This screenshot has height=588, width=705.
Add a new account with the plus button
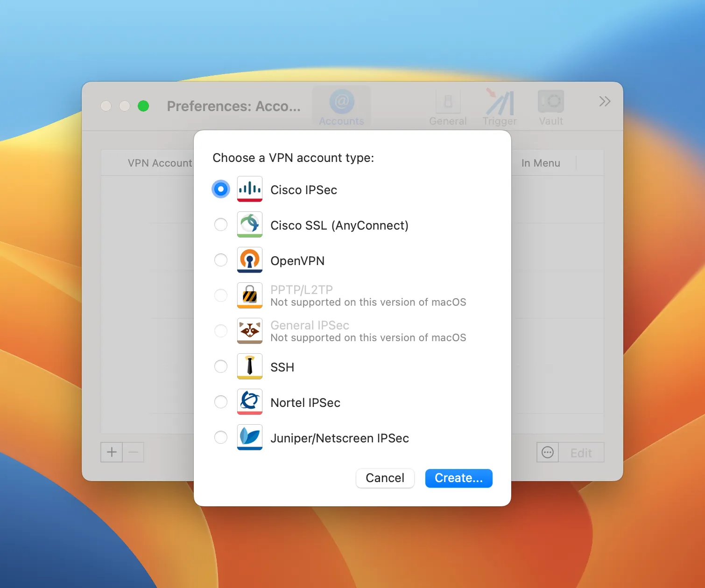[x=112, y=452]
